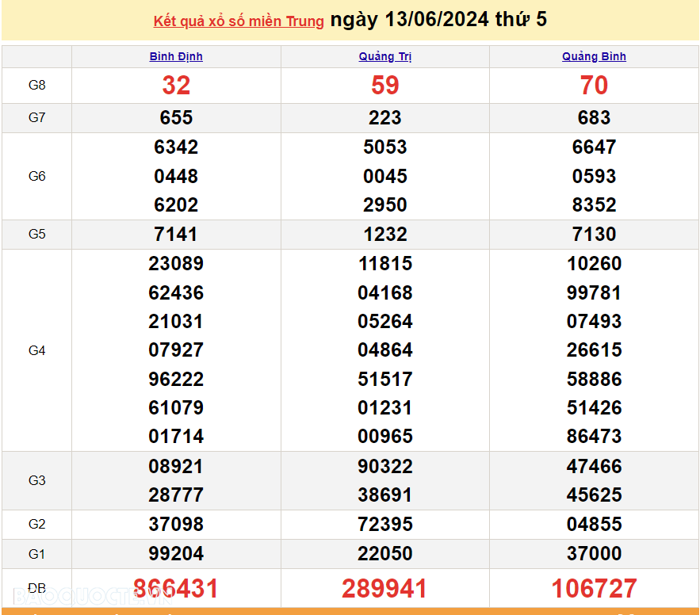
Task: Select the red G8 number 32
Action: pyautogui.click(x=176, y=86)
